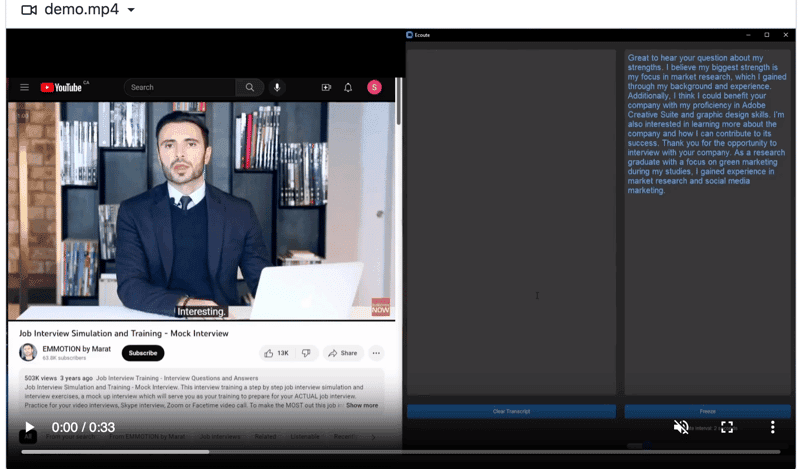The height and width of the screenshot is (469, 800).
Task: Share the mock interview video
Action: coord(342,353)
